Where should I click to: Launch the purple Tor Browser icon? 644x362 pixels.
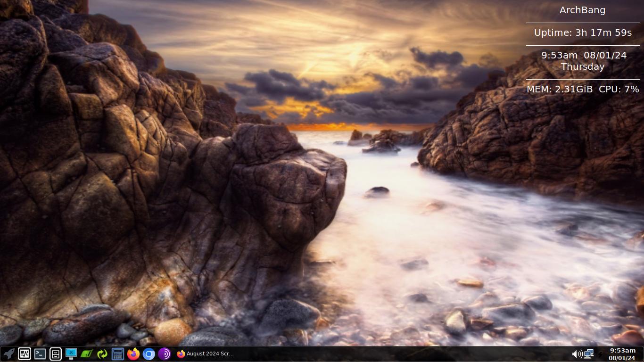pyautogui.click(x=164, y=354)
